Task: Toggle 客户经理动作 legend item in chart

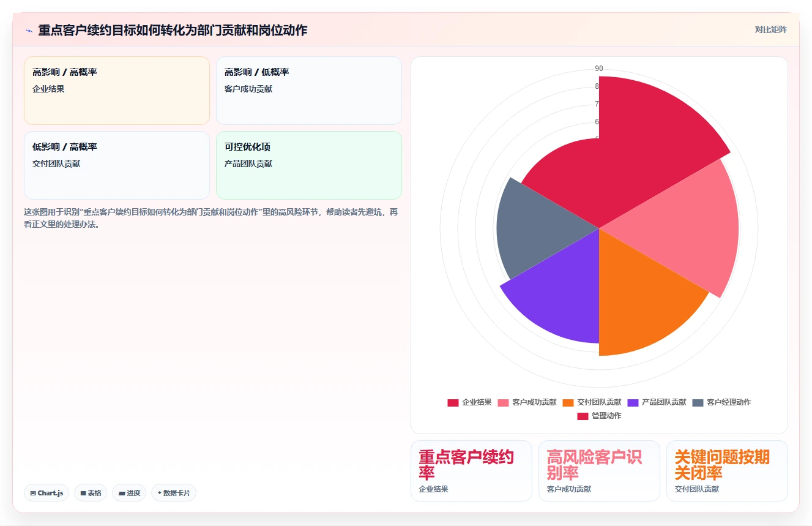Action: click(722, 402)
